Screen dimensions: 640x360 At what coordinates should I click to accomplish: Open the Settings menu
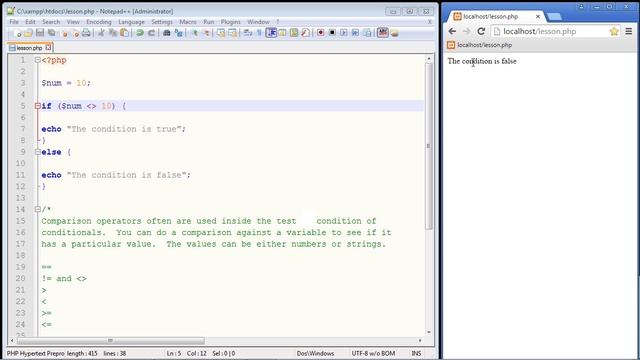pos(162,22)
